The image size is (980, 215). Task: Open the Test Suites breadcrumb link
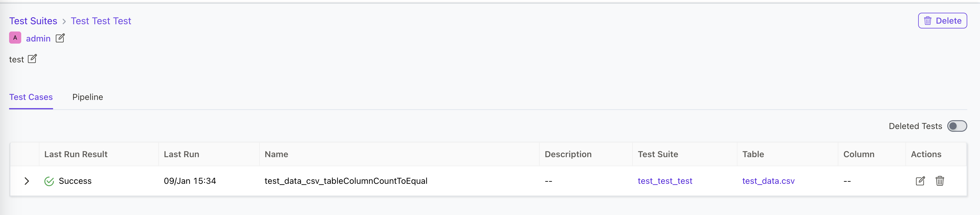[33, 21]
